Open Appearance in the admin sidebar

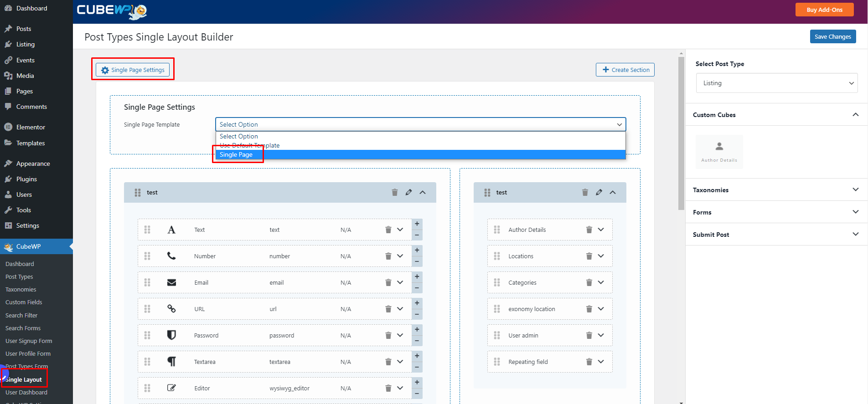pyautogui.click(x=33, y=164)
